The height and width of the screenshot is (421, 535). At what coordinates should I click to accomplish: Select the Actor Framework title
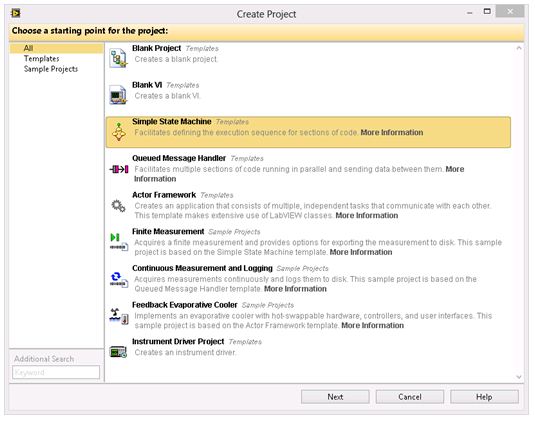click(164, 195)
